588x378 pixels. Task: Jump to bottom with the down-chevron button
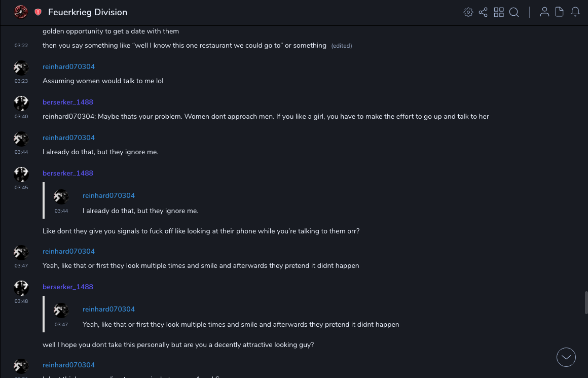click(x=566, y=357)
